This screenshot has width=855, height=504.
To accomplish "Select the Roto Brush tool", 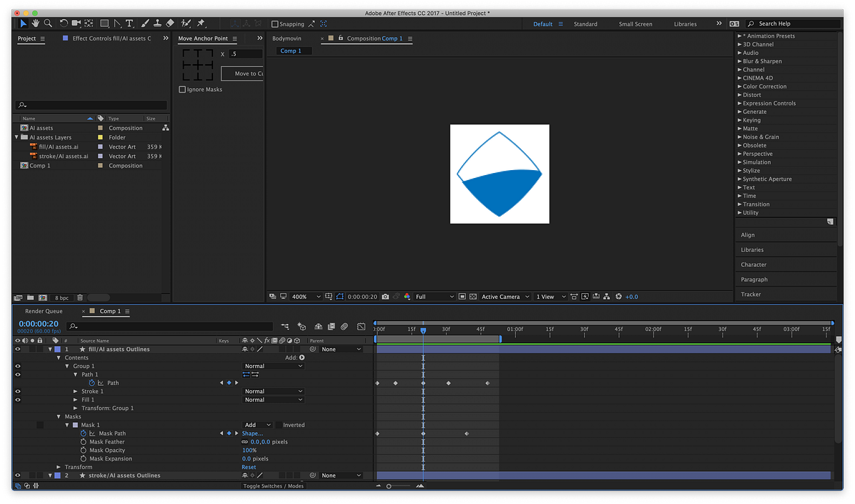I will click(186, 23).
